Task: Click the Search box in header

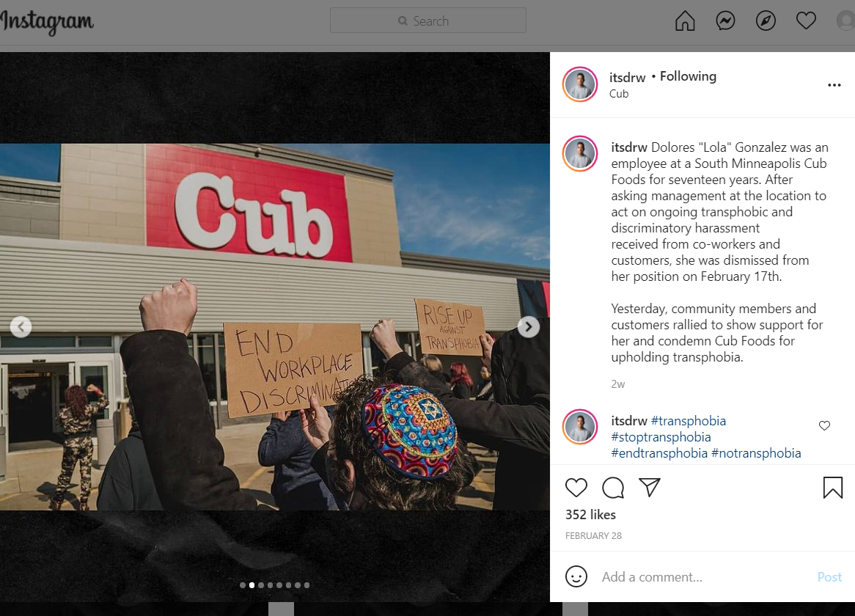Action: (428, 21)
